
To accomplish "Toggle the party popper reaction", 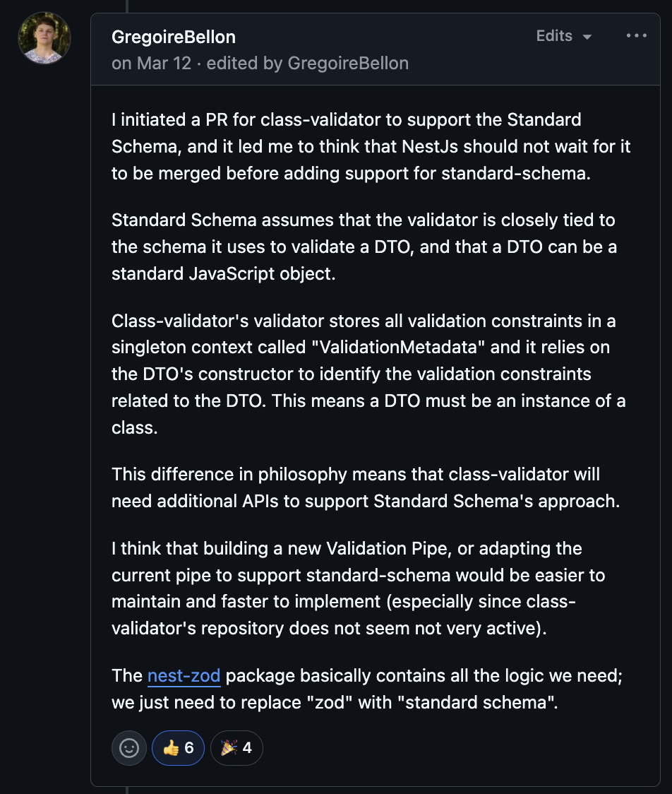I will click(236, 748).
